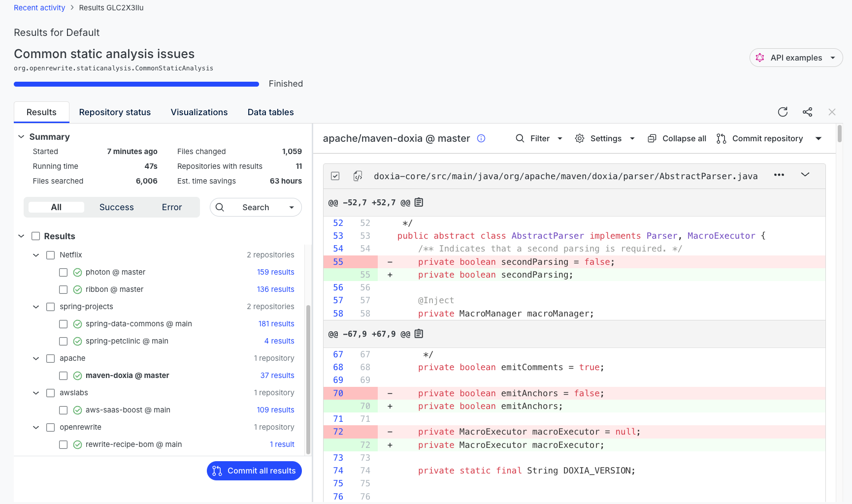Click the refresh results icon

click(x=783, y=112)
